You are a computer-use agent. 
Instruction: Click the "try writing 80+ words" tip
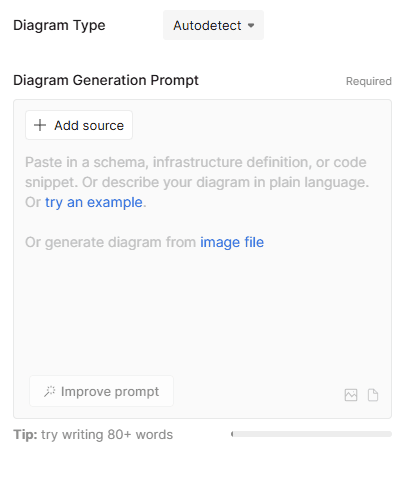click(x=107, y=435)
